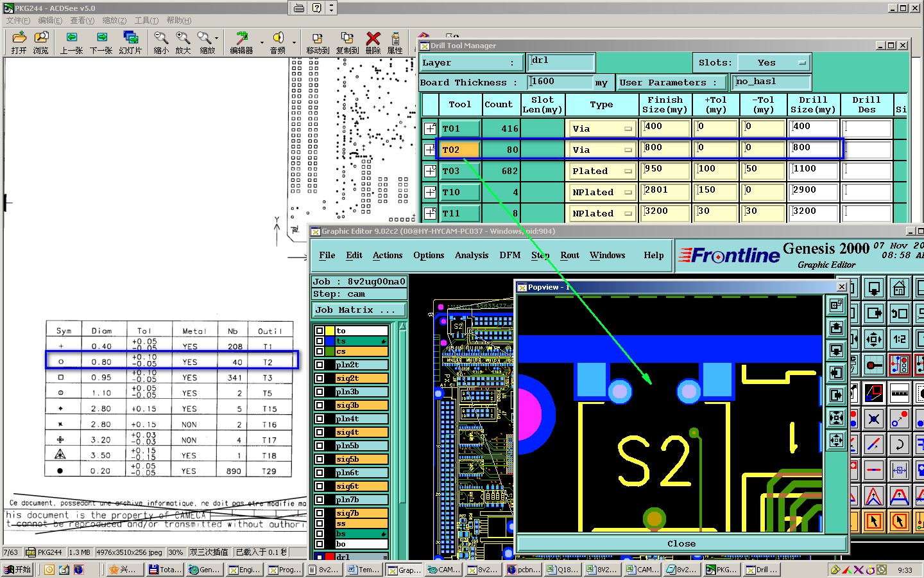Image resolution: width=924 pixels, height=578 pixels.
Task: Open the DFM menu
Action: [x=509, y=256]
